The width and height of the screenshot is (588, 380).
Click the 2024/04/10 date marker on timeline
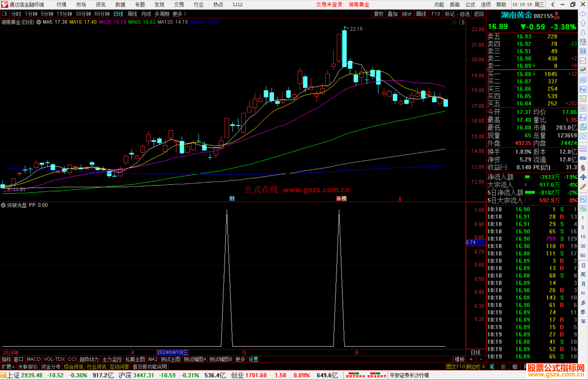[x=172, y=352]
